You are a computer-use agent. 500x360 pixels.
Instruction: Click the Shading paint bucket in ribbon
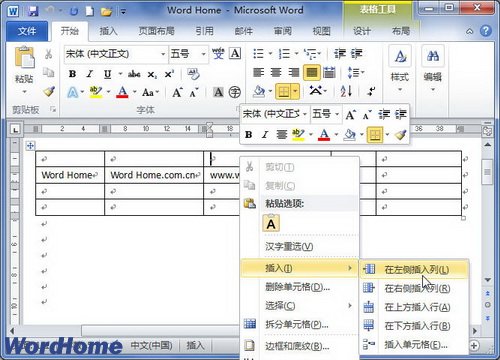click(259, 91)
